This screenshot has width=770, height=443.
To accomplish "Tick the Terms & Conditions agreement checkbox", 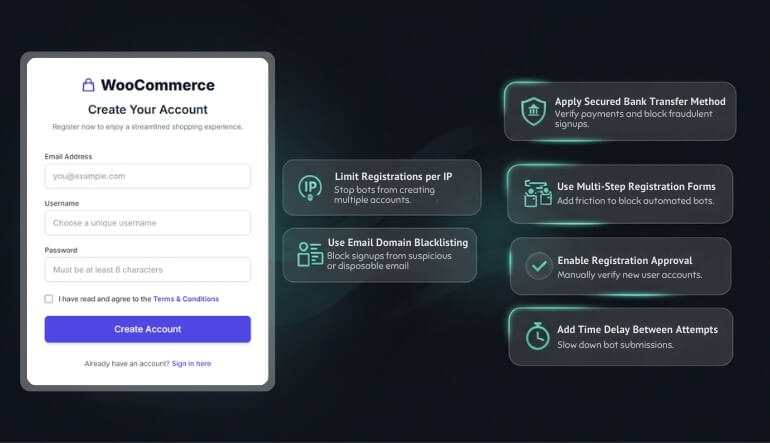I will pos(49,299).
